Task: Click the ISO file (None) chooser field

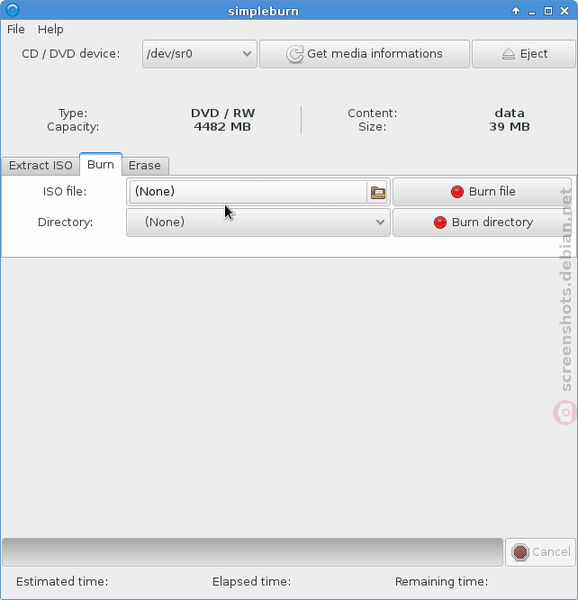Action: (258, 192)
